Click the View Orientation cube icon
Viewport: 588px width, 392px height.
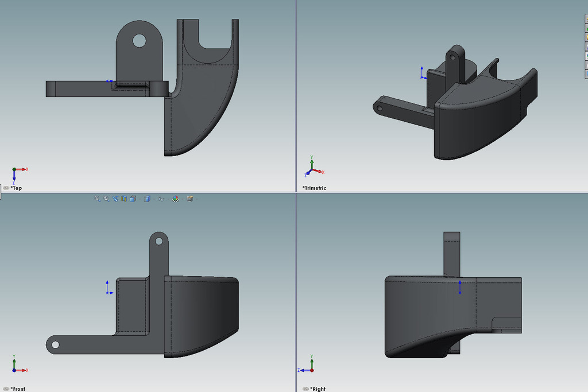pyautogui.click(x=132, y=199)
